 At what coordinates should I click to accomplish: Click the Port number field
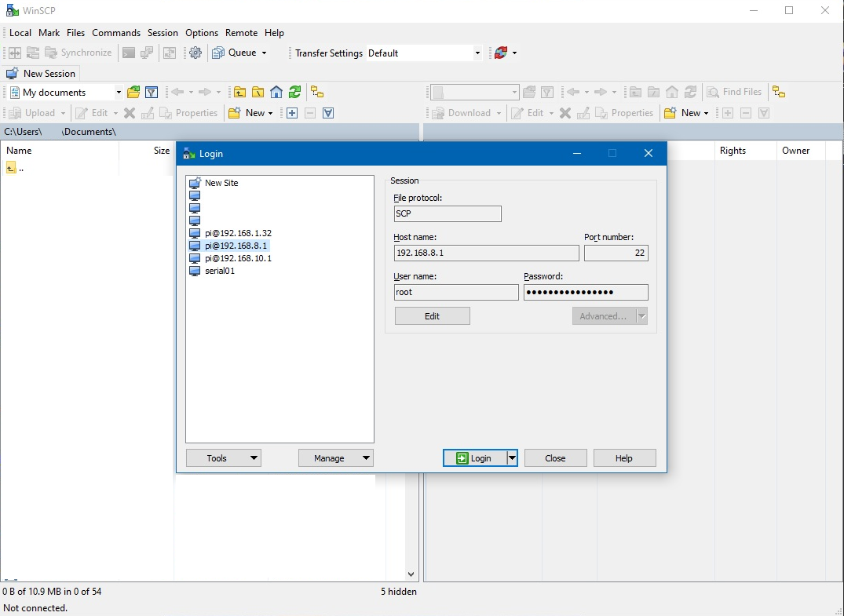click(616, 253)
